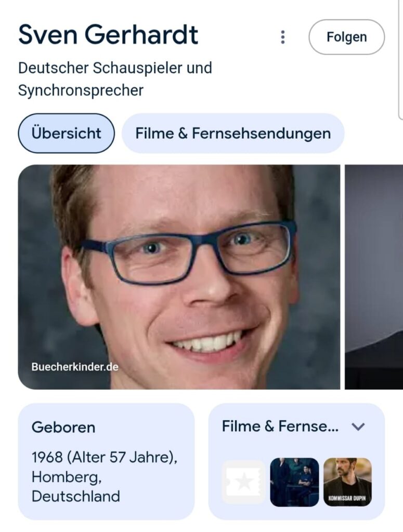Tap the Sven Gerhardt title heading
This screenshot has width=403, height=532.
point(108,35)
